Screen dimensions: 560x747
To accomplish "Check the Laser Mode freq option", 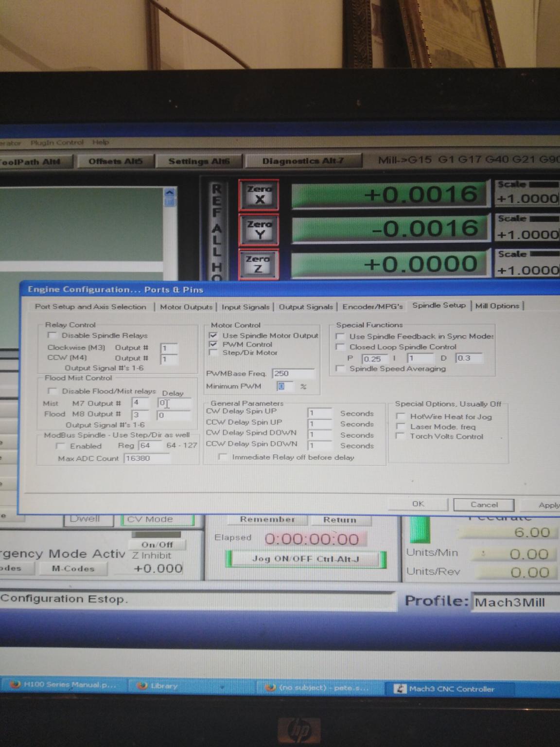I will click(x=401, y=427).
